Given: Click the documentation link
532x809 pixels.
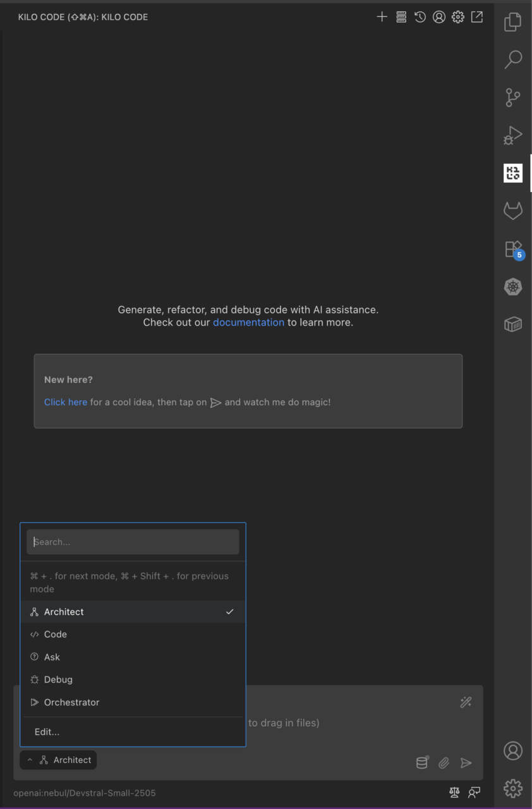Looking at the screenshot, I should pos(248,322).
